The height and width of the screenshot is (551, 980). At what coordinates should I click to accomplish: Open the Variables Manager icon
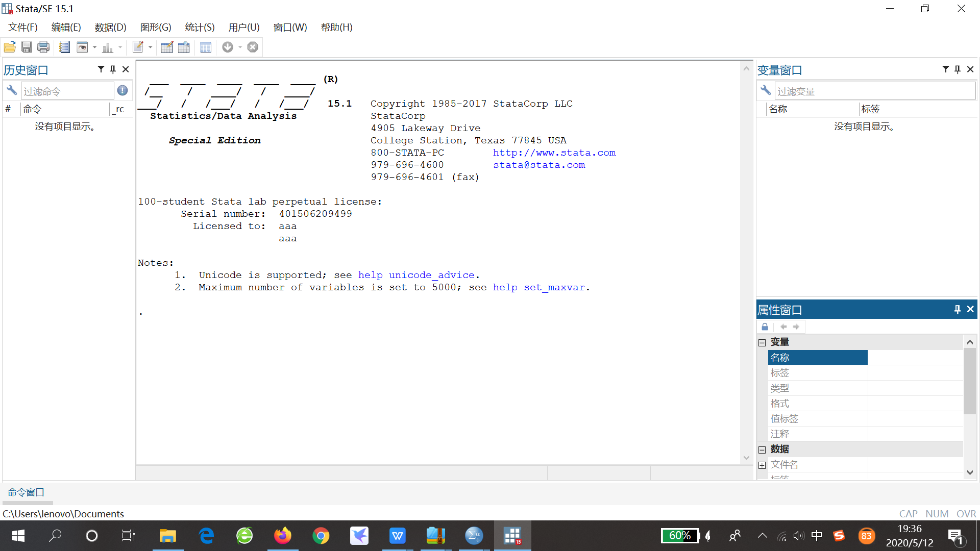(206, 47)
